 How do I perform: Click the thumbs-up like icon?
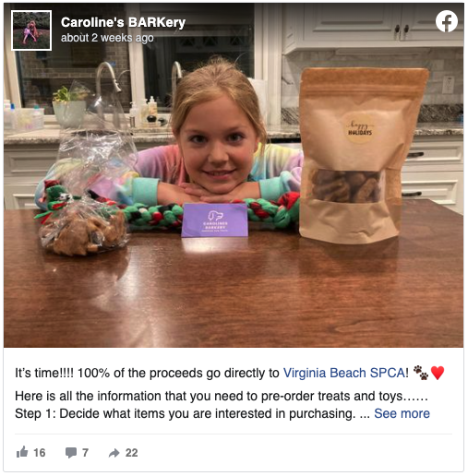point(22,452)
